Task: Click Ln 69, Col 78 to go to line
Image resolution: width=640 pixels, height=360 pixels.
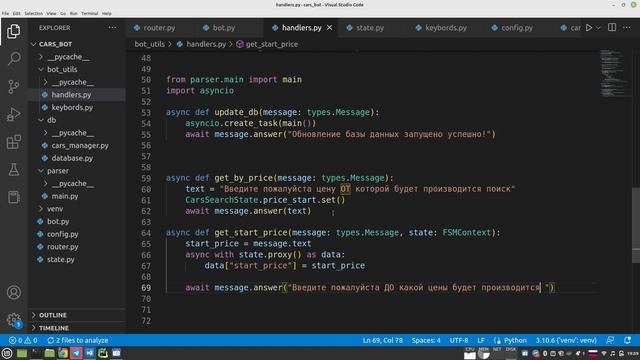Action: click(382, 340)
